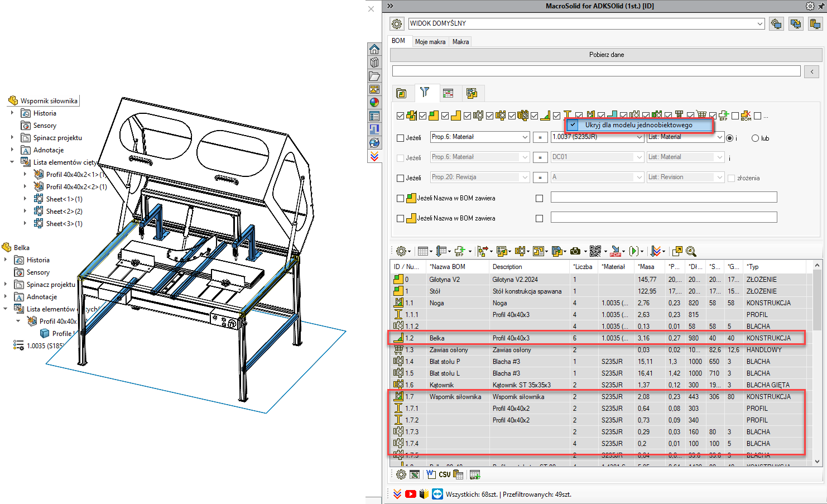Click the open folder icon in side strip
Image resolution: width=827 pixels, height=504 pixels.
[374, 76]
